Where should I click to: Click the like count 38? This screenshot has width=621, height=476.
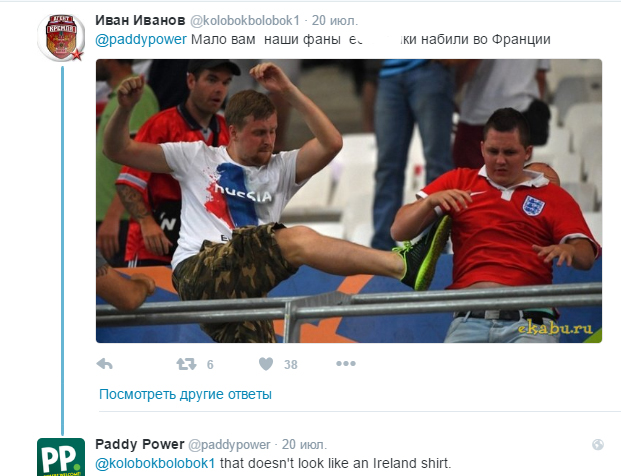click(290, 365)
